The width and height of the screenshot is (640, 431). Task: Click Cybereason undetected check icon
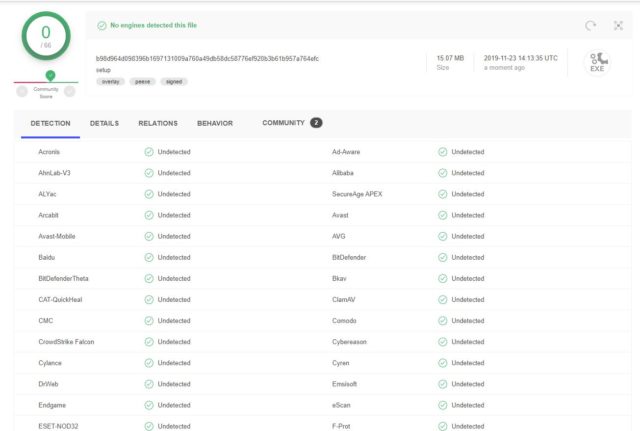[x=443, y=342]
